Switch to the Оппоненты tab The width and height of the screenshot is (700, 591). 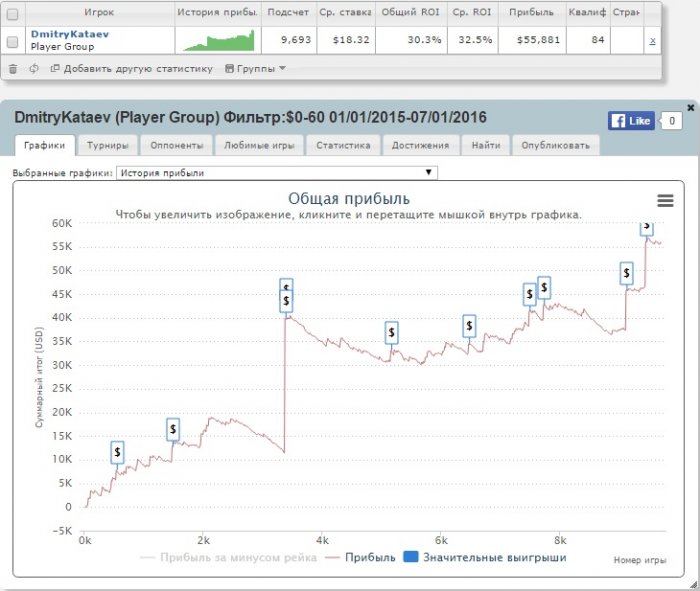177,146
